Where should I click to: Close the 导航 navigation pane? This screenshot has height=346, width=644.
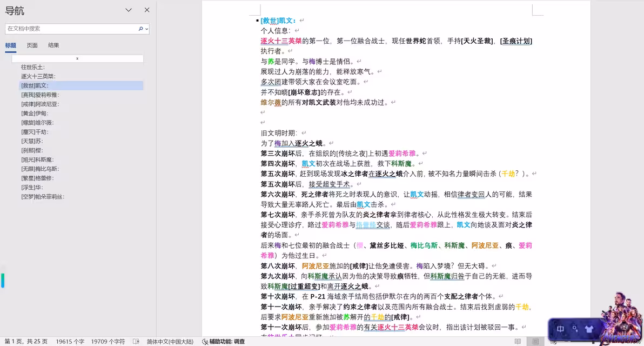(x=147, y=10)
